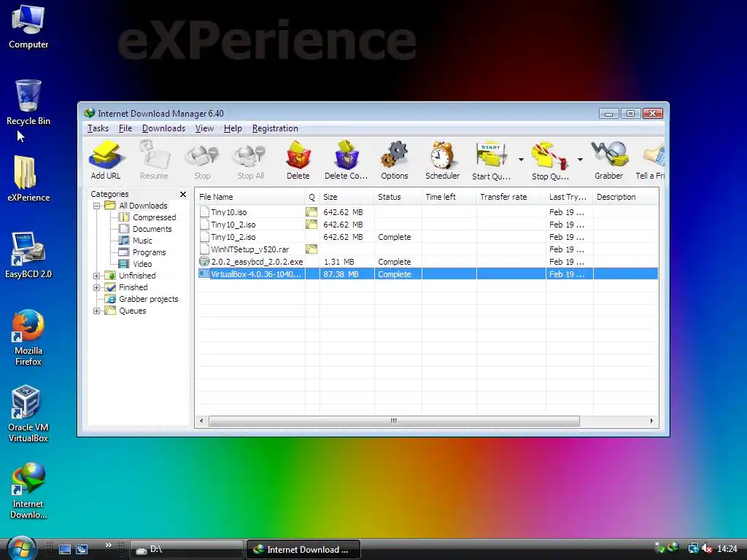
Task: Expand the Finished category node
Action: click(97, 287)
